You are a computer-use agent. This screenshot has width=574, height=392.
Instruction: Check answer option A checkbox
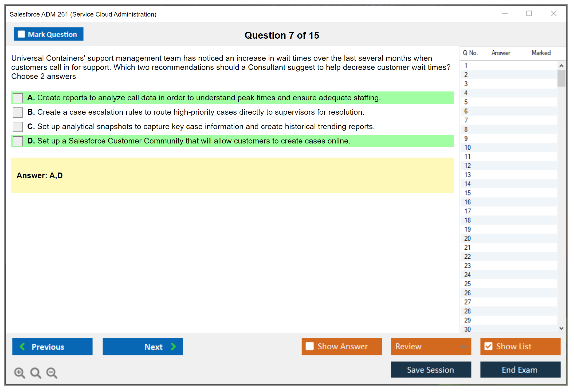coord(18,98)
